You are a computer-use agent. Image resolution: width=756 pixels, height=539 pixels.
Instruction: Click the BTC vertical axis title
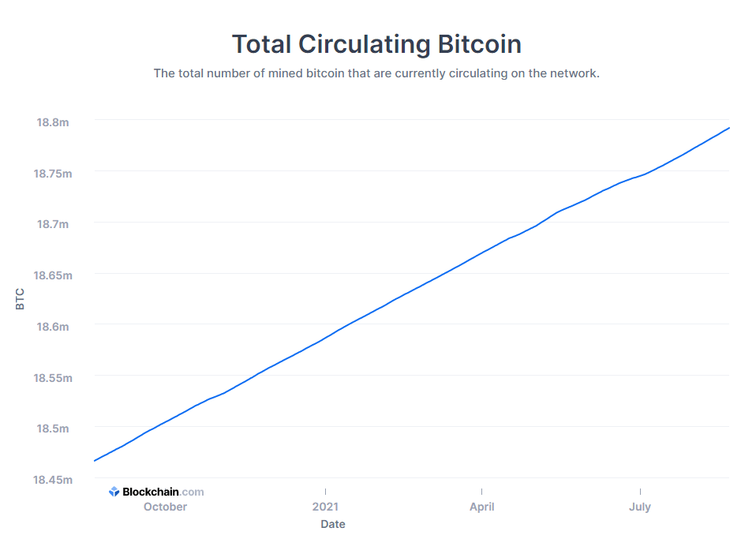click(21, 299)
